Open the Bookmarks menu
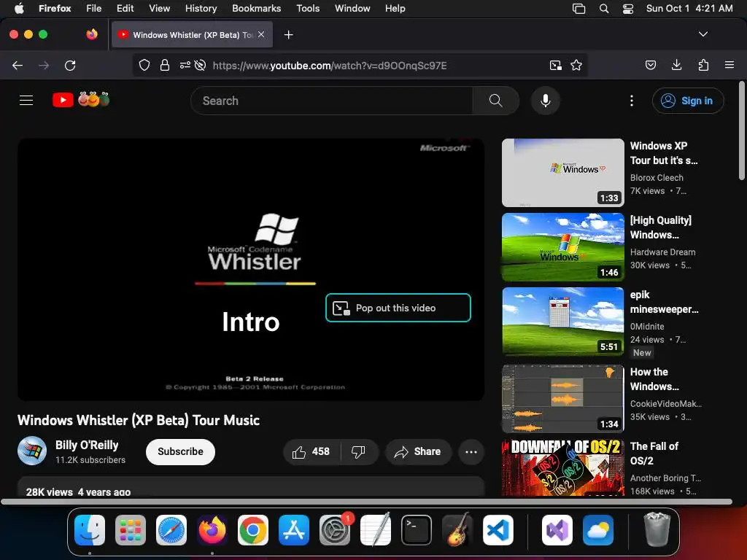Screen dimensions: 747x560 coord(256,9)
